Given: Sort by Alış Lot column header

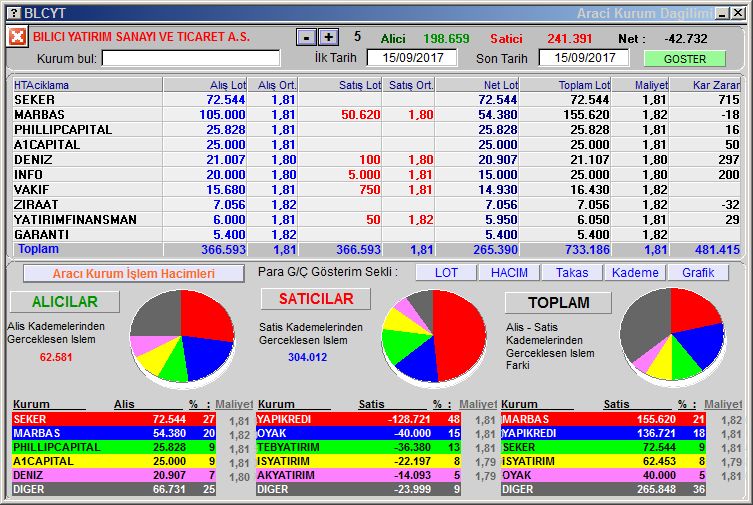Looking at the screenshot, I should click(206, 85).
